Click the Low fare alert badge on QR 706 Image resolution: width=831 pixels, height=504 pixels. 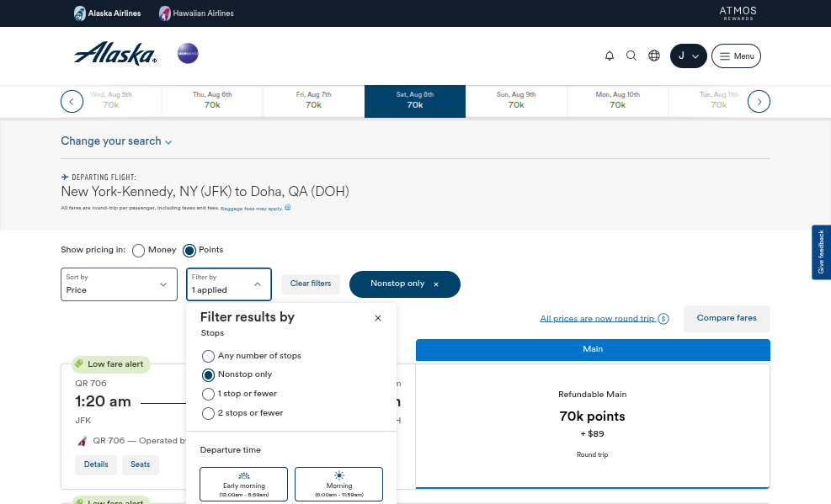(x=111, y=364)
